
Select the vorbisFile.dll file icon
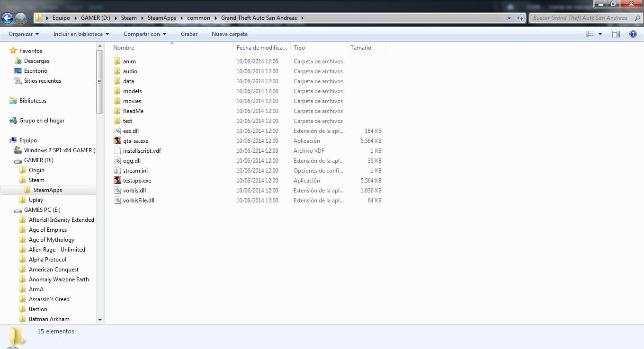[117, 201]
